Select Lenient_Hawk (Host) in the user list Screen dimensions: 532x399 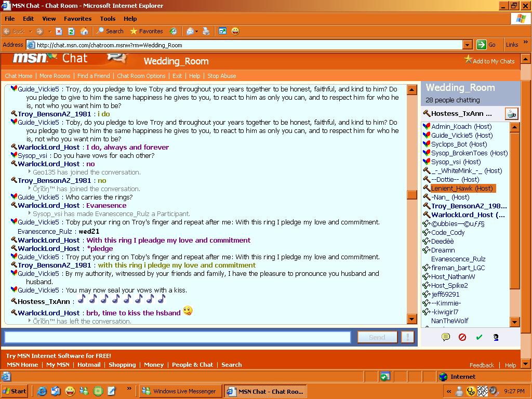[462, 188]
